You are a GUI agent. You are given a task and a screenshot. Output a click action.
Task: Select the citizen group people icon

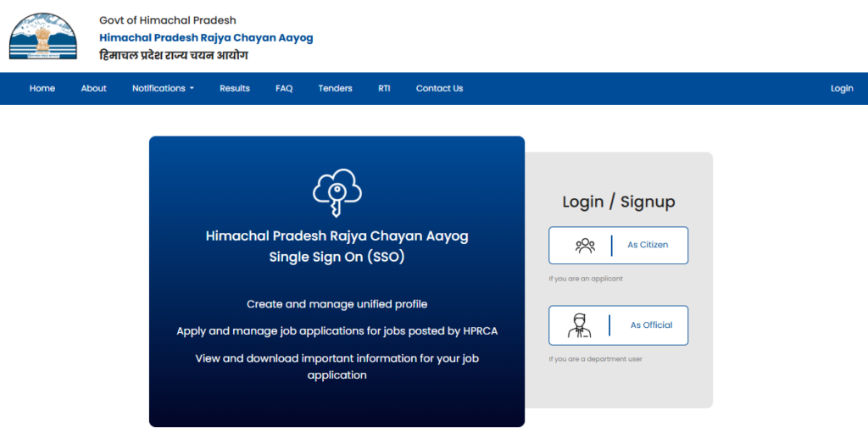[x=585, y=246]
